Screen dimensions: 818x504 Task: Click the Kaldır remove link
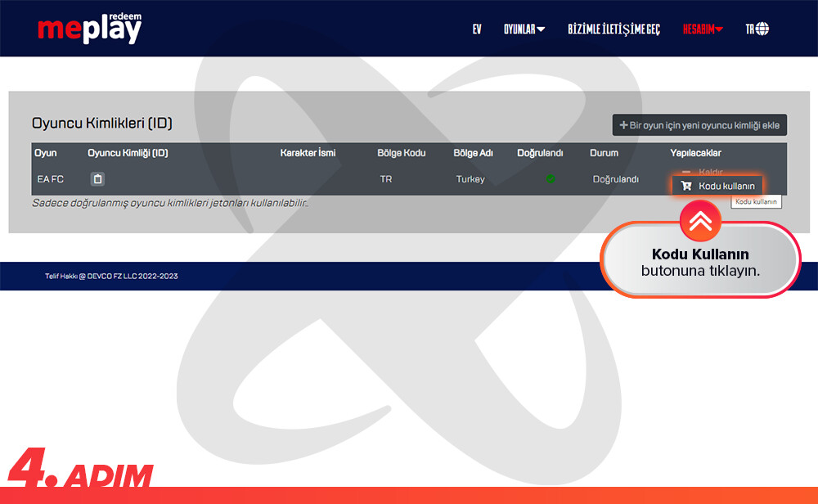(x=711, y=172)
